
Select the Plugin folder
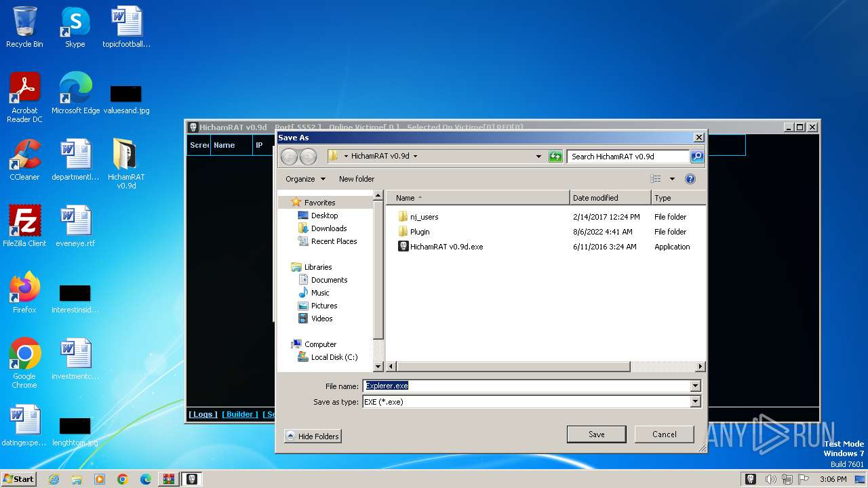[419, 232]
